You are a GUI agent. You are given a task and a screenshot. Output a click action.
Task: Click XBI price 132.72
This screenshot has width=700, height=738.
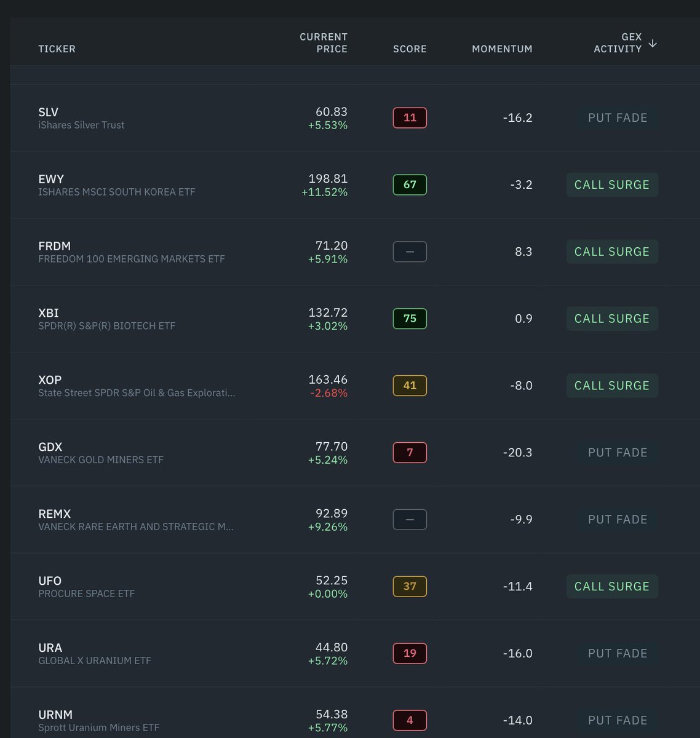tap(328, 313)
